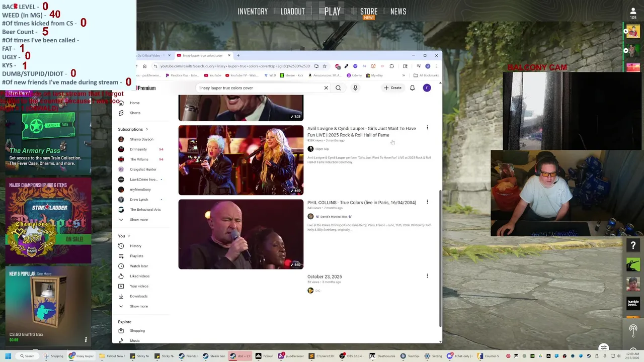Open Chrome extensions puzzle icon
This screenshot has height=362, width=644.
click(x=391, y=66)
